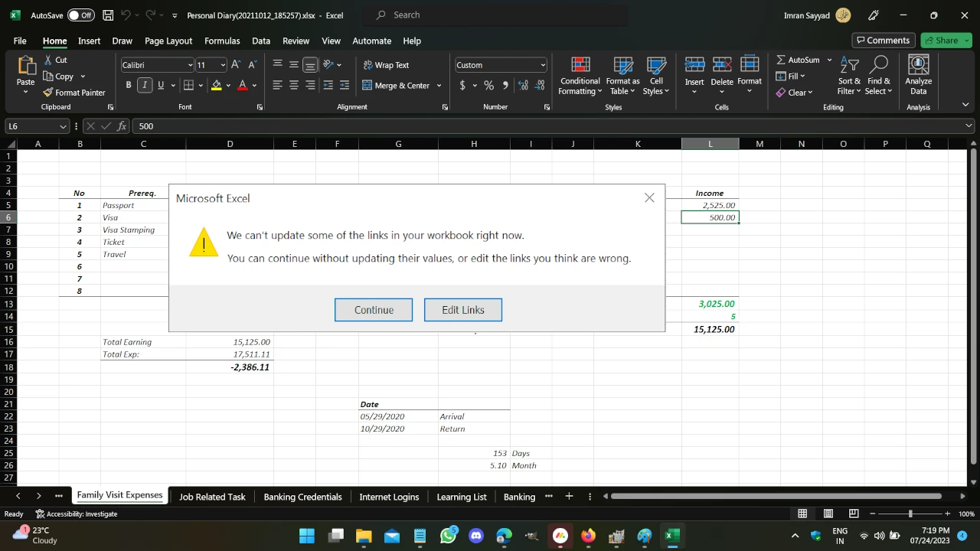Image resolution: width=980 pixels, height=551 pixels.
Task: Click Insert Function fx icon
Action: (x=122, y=126)
